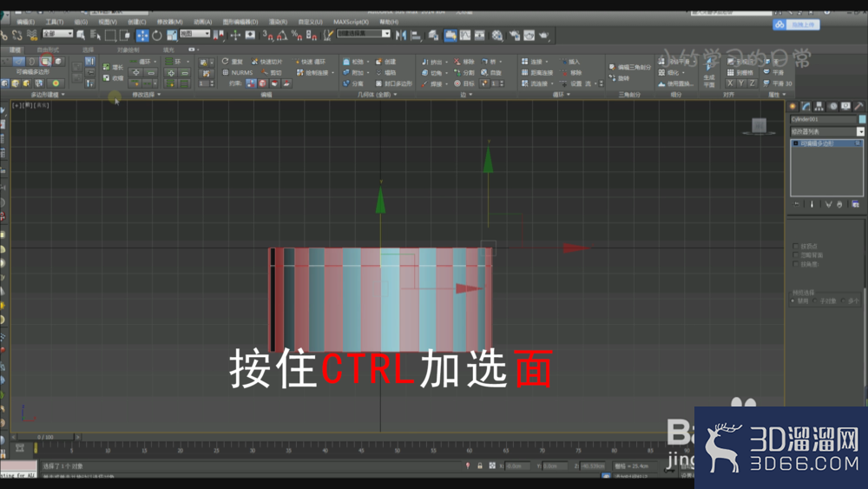Screen dimensions: 868x489
Task: Enable the 忽略背面 checkbox
Action: (x=796, y=255)
